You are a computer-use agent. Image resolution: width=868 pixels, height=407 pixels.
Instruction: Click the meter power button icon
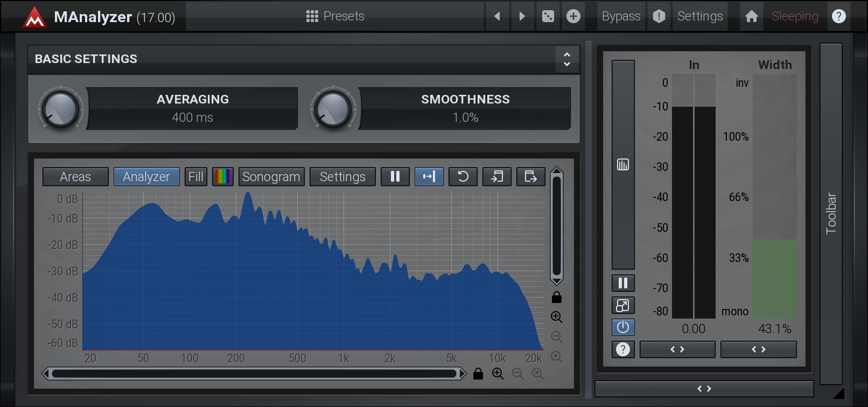click(623, 327)
